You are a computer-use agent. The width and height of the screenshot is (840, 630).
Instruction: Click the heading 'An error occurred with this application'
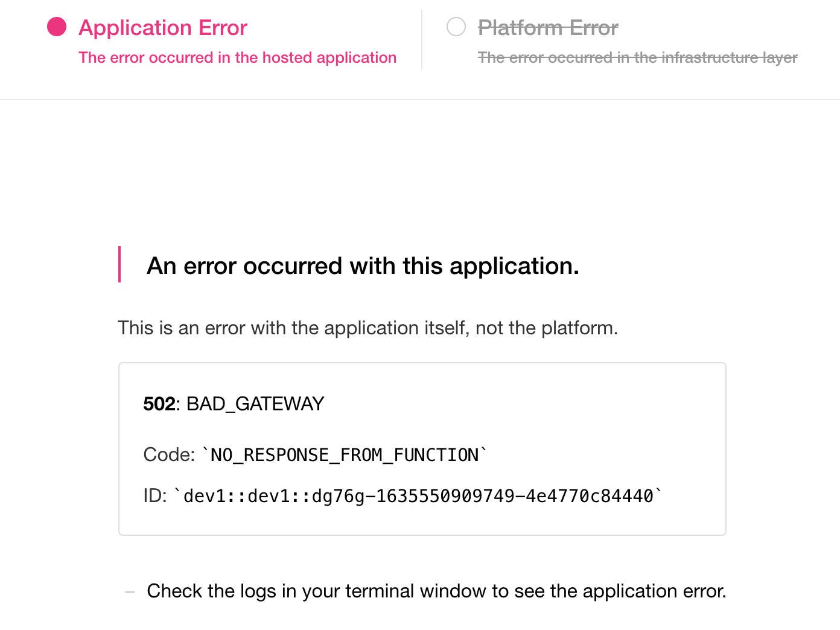pyautogui.click(x=361, y=266)
